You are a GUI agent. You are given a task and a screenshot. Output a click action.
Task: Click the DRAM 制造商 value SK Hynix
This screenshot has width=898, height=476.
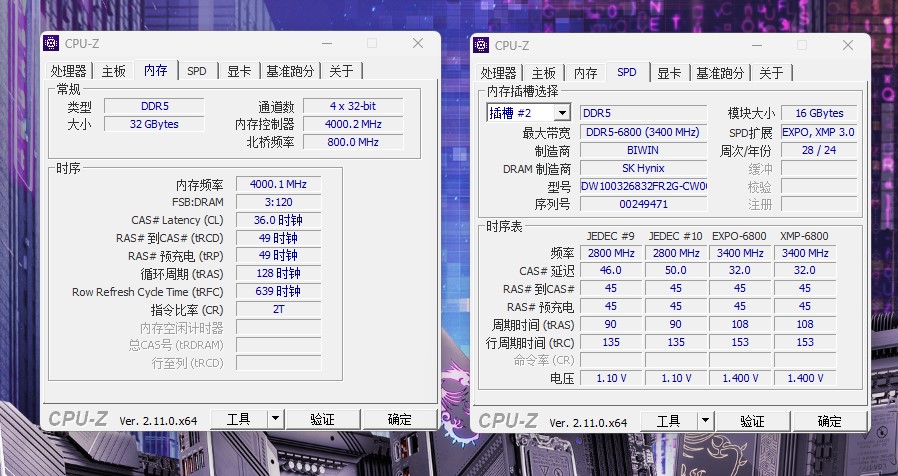tap(643, 168)
